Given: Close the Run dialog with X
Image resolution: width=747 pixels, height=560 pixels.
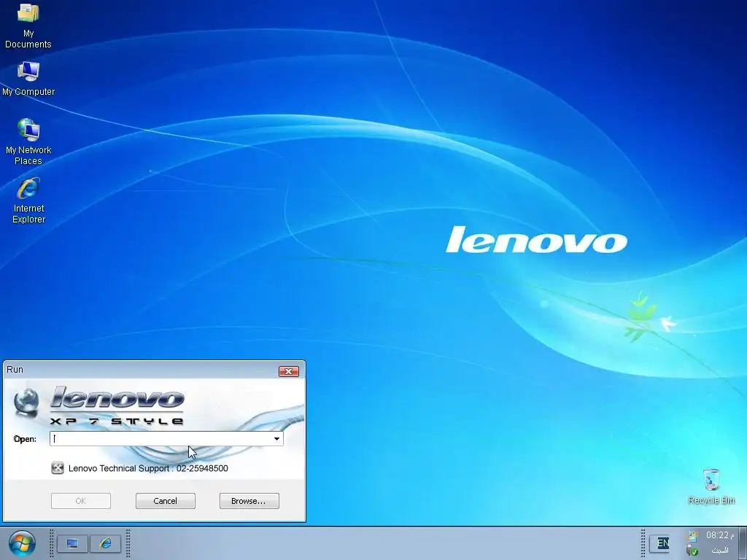Looking at the screenshot, I should coord(289,371).
